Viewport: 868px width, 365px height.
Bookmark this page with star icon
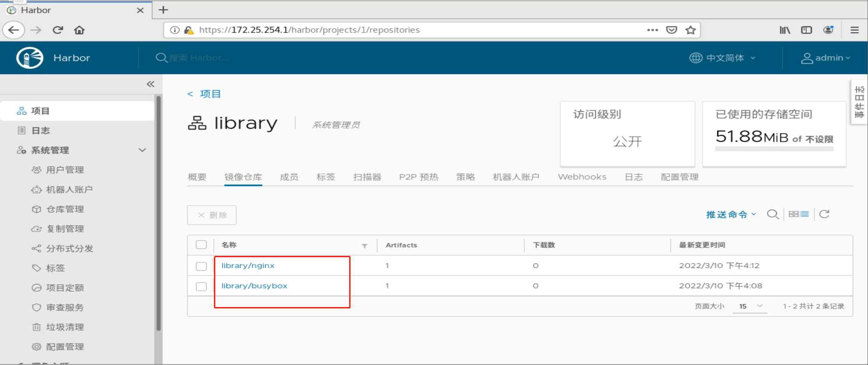point(690,30)
